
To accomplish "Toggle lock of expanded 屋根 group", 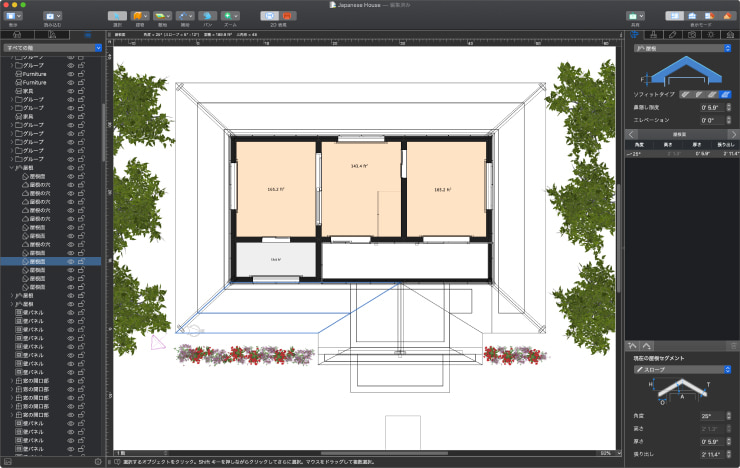I will coord(81,167).
